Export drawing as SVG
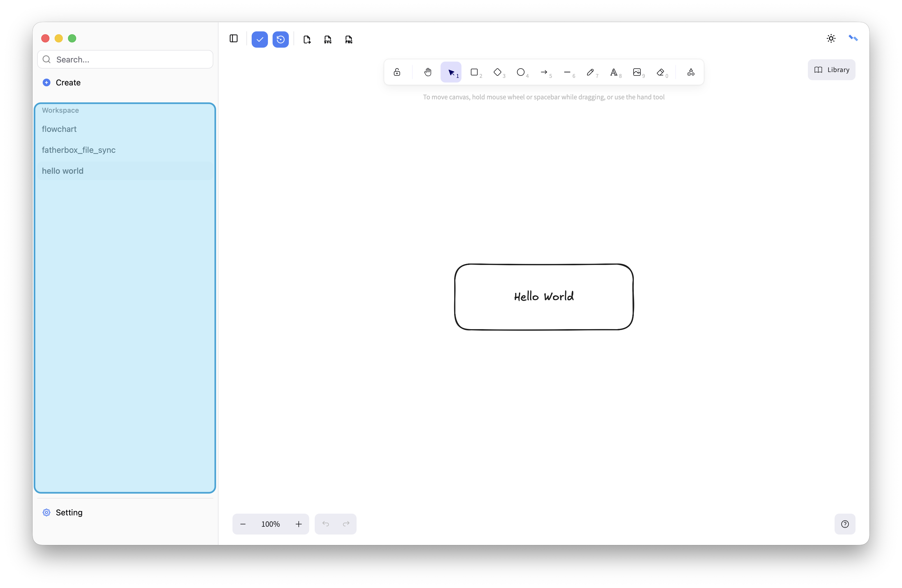 (x=328, y=40)
